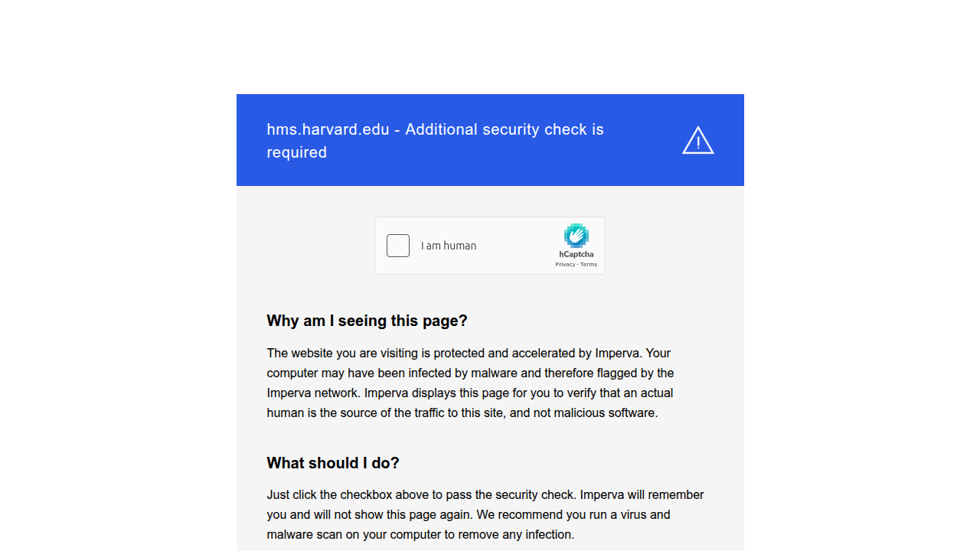Click the hCaptcha hand logo

577,236
